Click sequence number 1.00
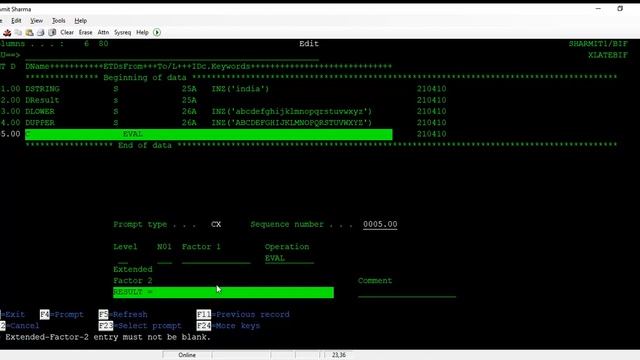The height and width of the screenshot is (360, 640). [x=10, y=89]
